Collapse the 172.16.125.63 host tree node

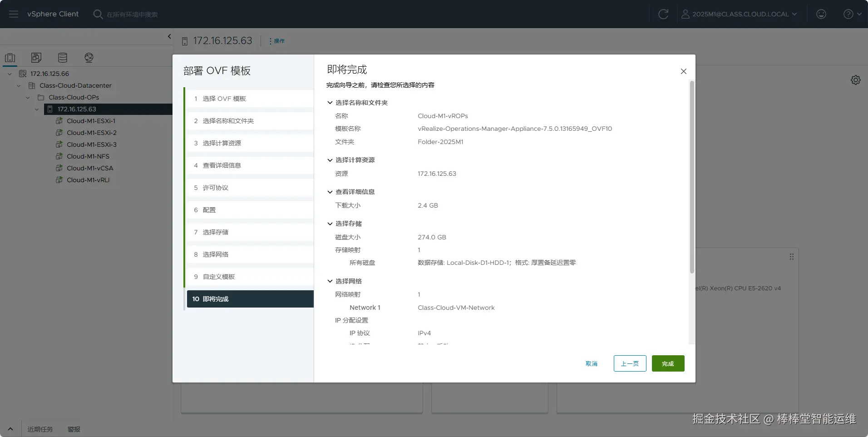coord(37,109)
